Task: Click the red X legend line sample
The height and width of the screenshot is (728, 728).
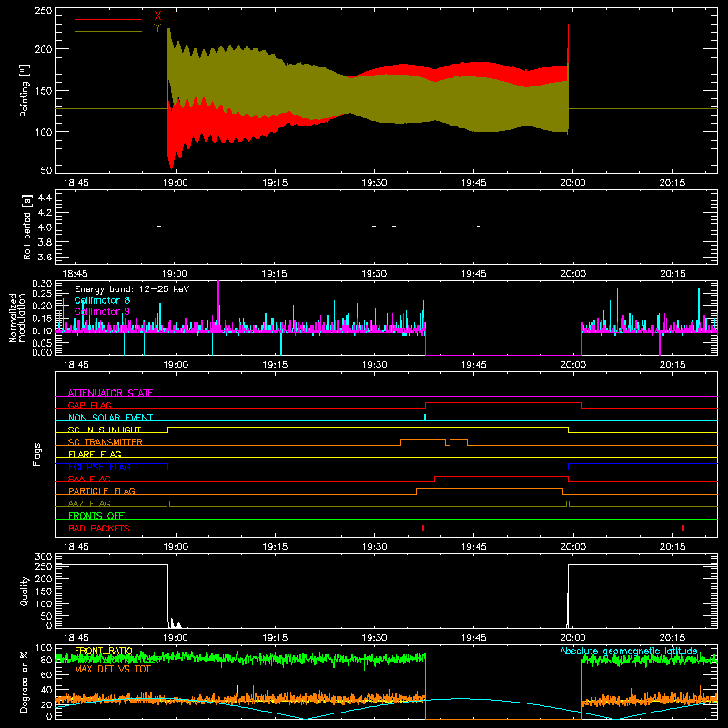Action: click(108, 19)
